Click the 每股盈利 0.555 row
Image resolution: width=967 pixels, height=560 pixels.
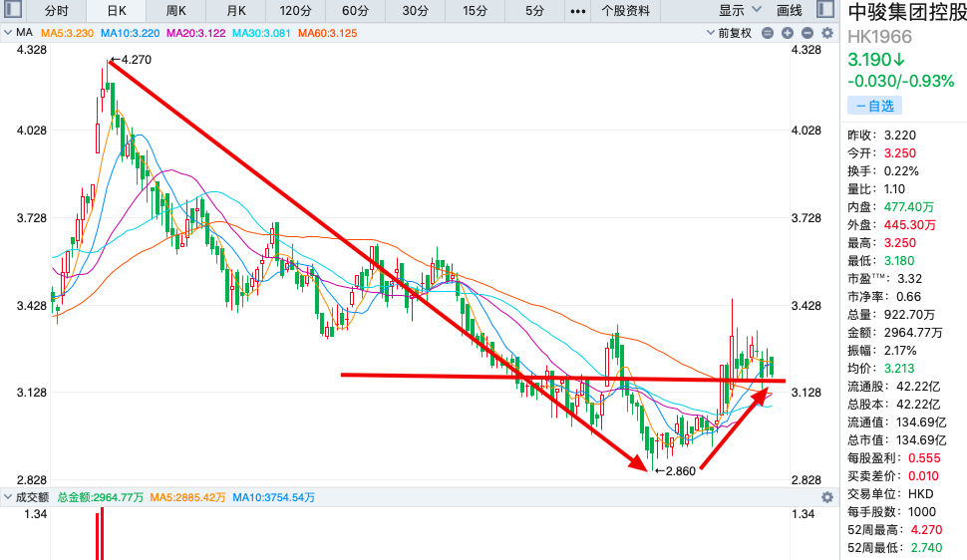click(894, 457)
